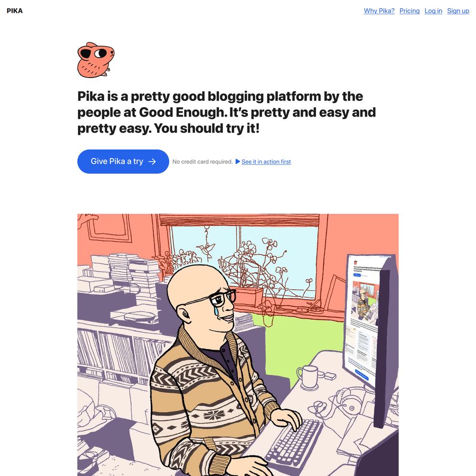
Task: Click the Give Pika a try button
Action: tap(123, 161)
